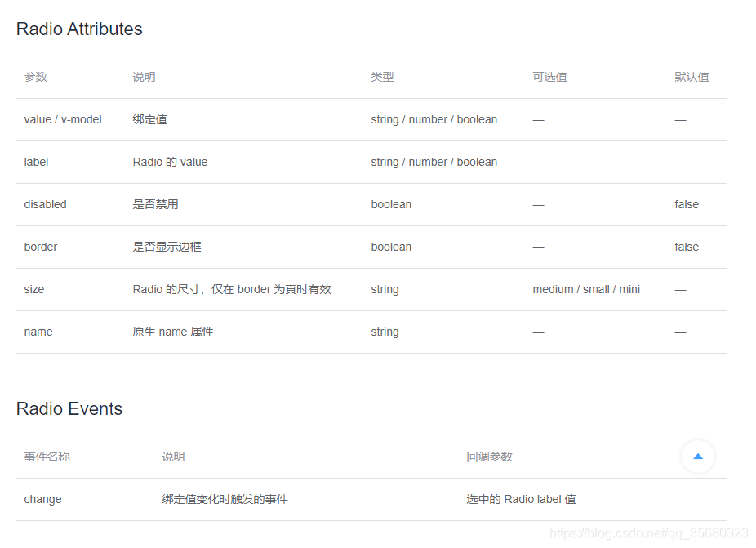Select the 'Radio Attributes' heading

pyautogui.click(x=78, y=29)
